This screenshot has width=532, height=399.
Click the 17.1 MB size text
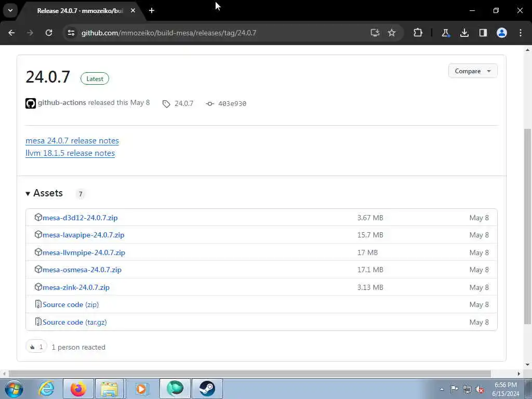[x=370, y=270]
